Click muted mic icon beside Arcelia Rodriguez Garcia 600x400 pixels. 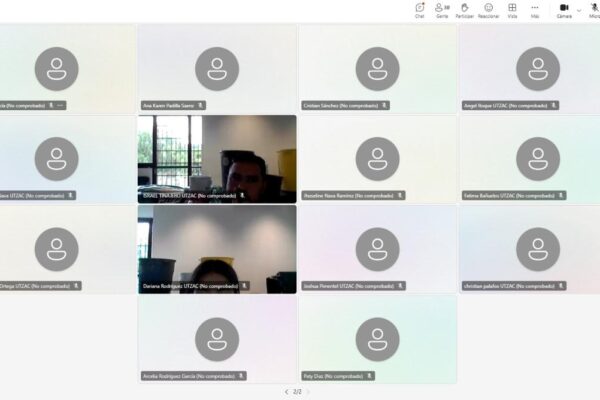pyautogui.click(x=241, y=376)
